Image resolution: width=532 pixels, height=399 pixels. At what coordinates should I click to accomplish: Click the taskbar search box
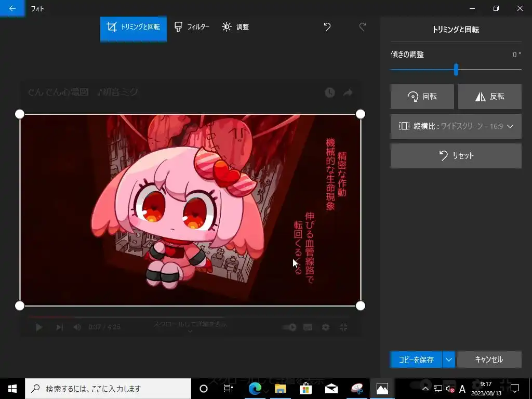(x=108, y=389)
